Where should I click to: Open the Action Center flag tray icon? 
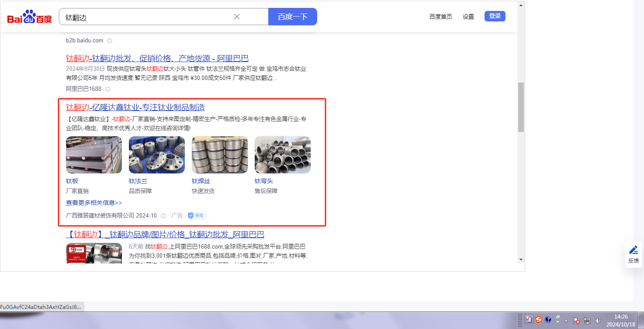577,320
